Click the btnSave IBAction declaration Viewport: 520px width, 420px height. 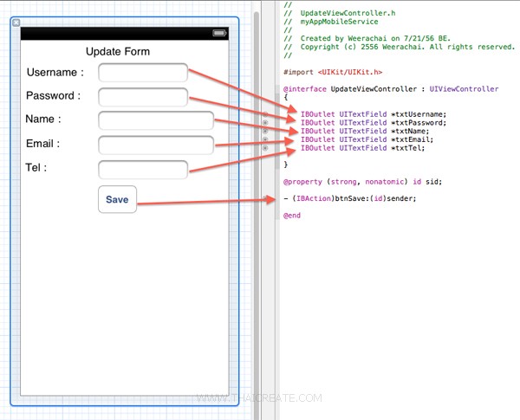coord(350,198)
